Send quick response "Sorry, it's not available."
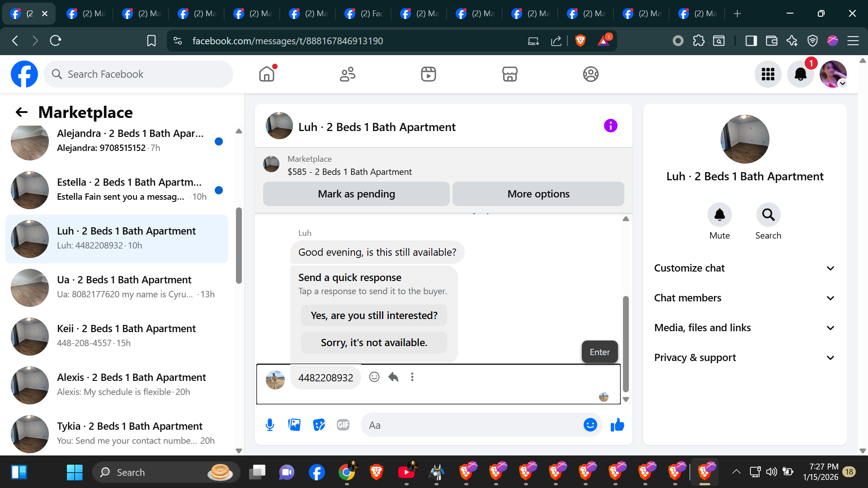Image resolution: width=868 pixels, height=488 pixels. [374, 343]
